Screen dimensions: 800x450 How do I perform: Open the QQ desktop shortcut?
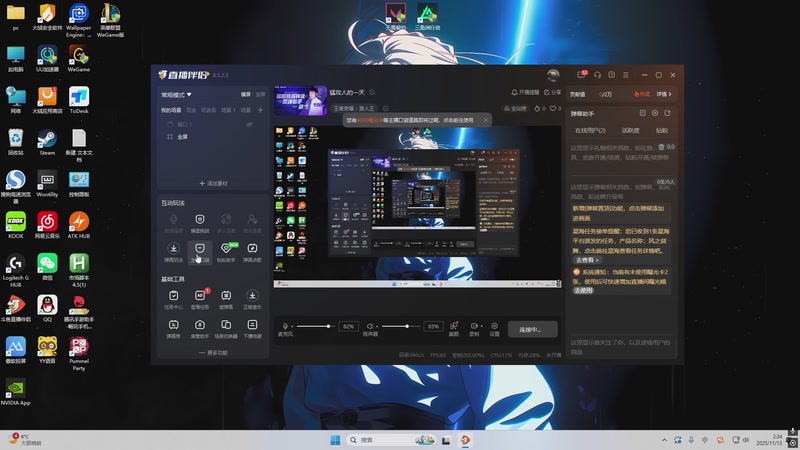tap(47, 308)
